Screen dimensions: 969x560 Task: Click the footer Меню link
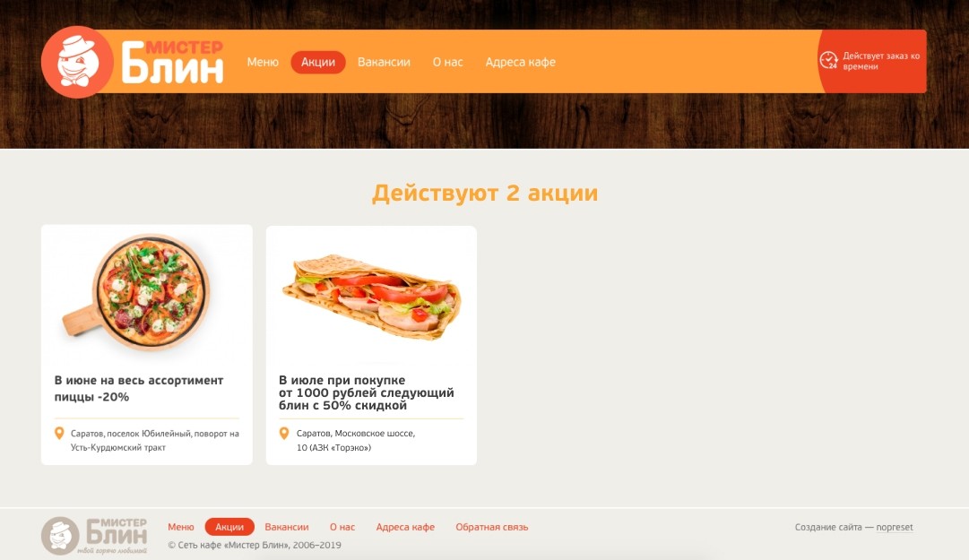click(x=181, y=527)
